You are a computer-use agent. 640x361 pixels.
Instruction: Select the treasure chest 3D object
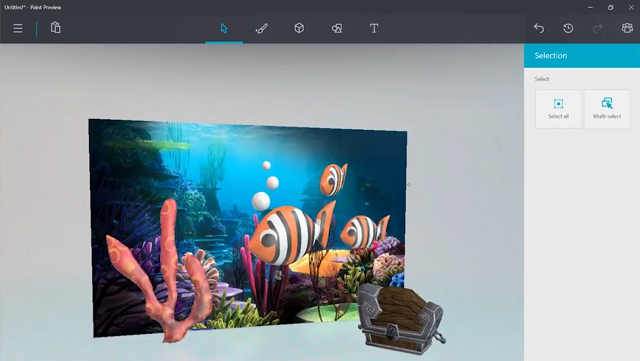(400, 319)
